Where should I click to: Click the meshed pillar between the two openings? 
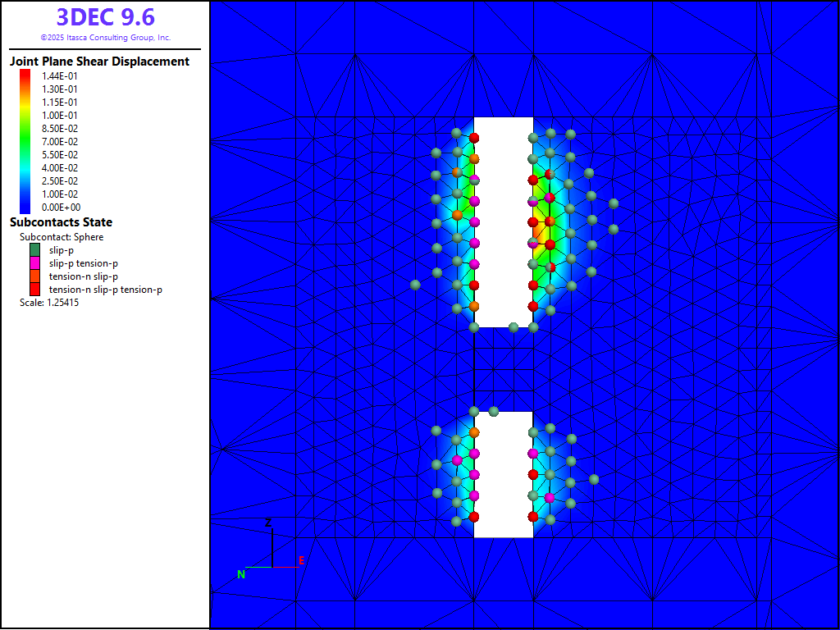pos(504,369)
